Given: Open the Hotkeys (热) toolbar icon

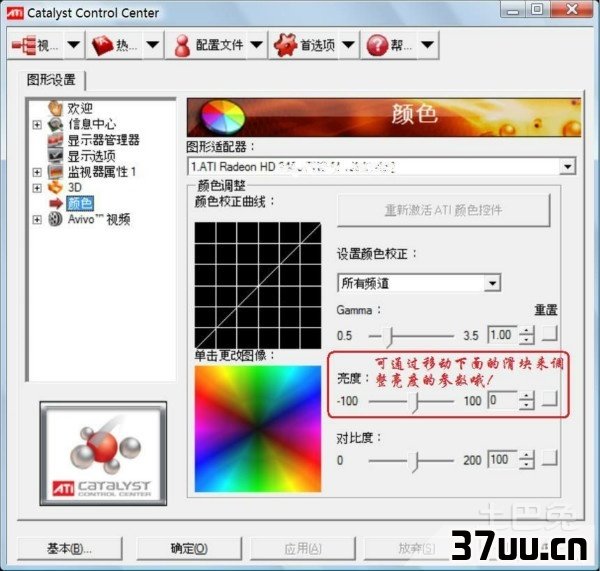Looking at the screenshot, I should coord(103,45).
